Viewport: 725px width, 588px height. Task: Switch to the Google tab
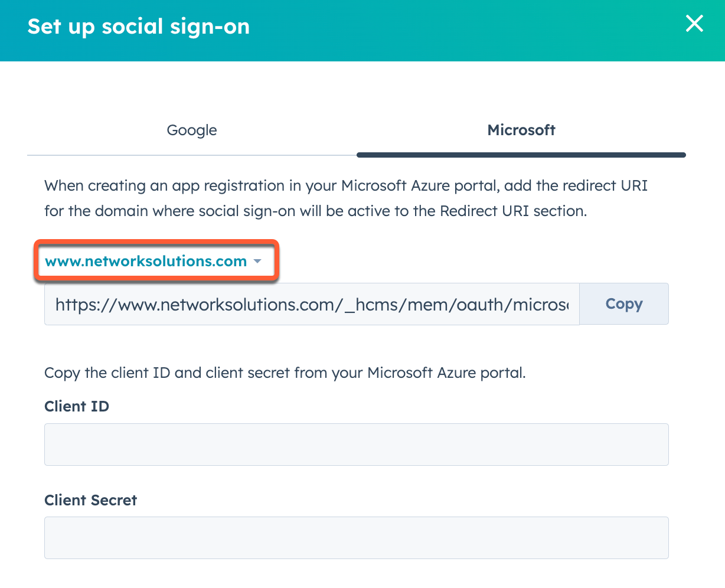tap(192, 130)
